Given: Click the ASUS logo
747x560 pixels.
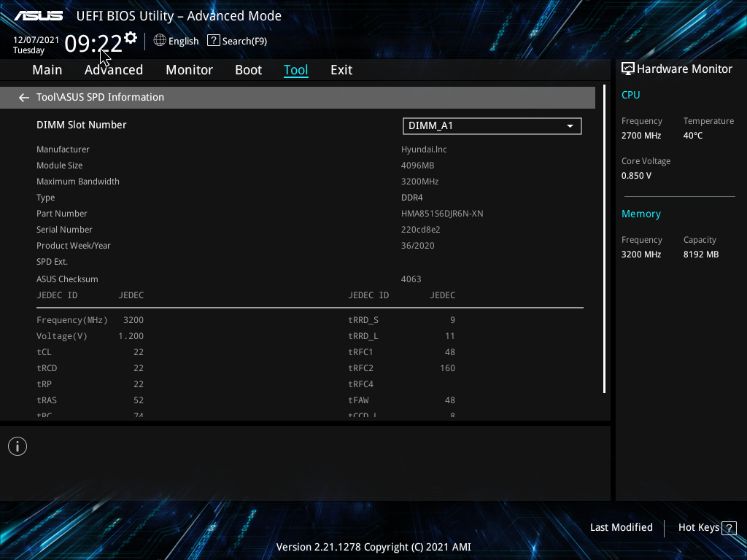Looking at the screenshot, I should 39,16.
